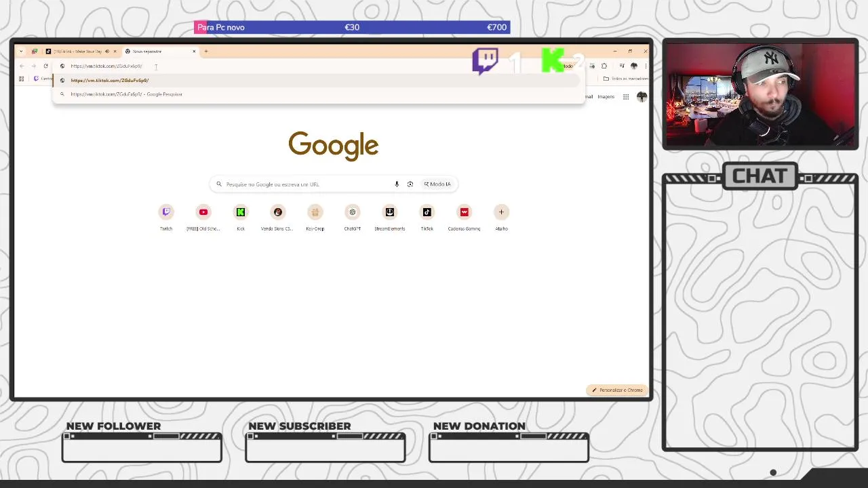Open the Key-Drop shortcut tile
The width and height of the screenshot is (868, 488).
pyautogui.click(x=315, y=218)
